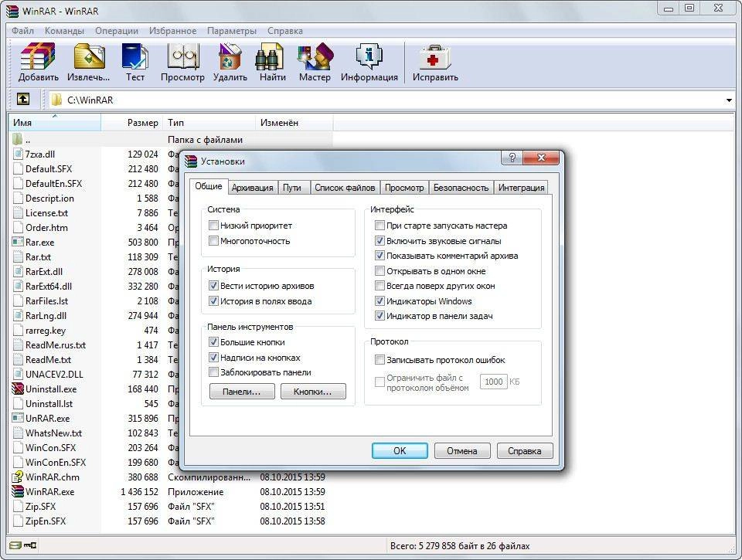The image size is (742, 560).
Task: Enable Записывать протокол ошибок
Action: tap(380, 360)
